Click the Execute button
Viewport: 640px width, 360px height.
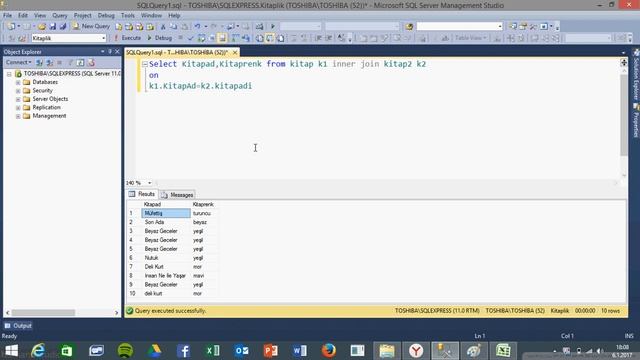tap(127, 38)
